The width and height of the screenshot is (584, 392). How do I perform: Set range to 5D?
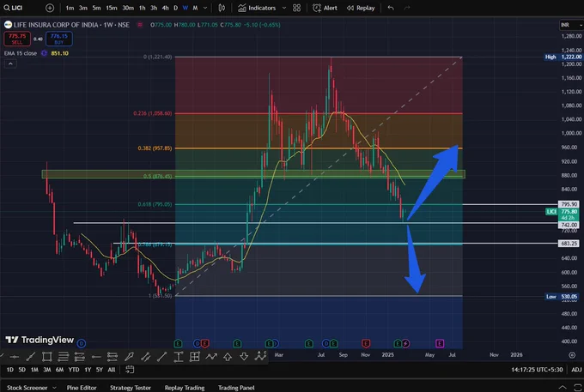(x=22, y=370)
